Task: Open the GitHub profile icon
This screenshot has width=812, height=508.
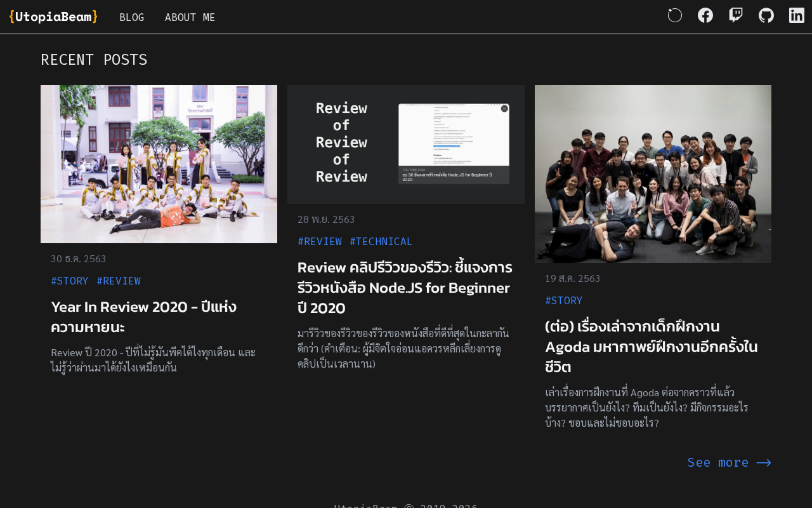Action: pos(766,15)
